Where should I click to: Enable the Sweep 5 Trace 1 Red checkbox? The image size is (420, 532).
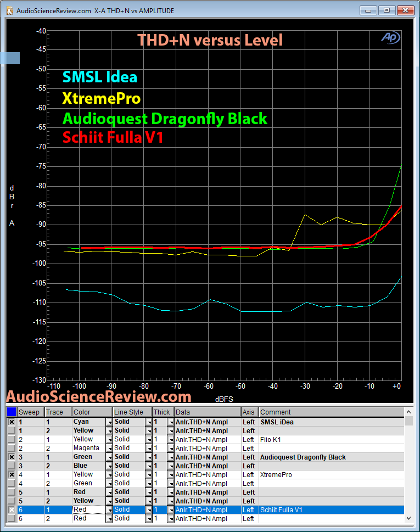tap(12, 492)
